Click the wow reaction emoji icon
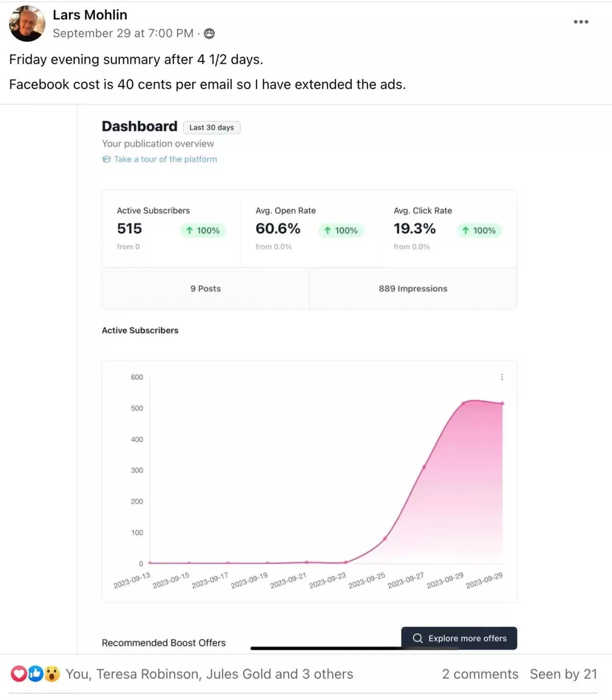612x700 pixels. tap(52, 674)
